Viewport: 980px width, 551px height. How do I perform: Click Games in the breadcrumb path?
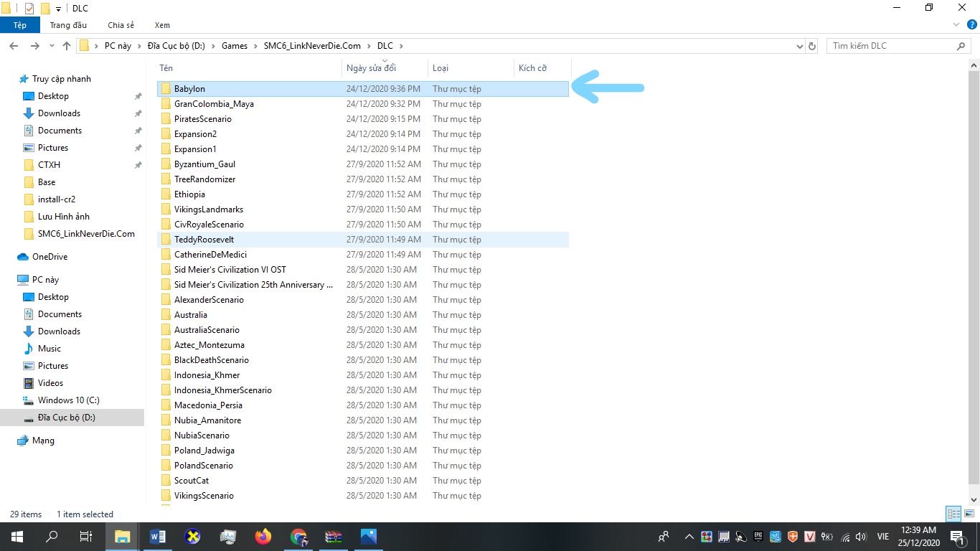[234, 46]
